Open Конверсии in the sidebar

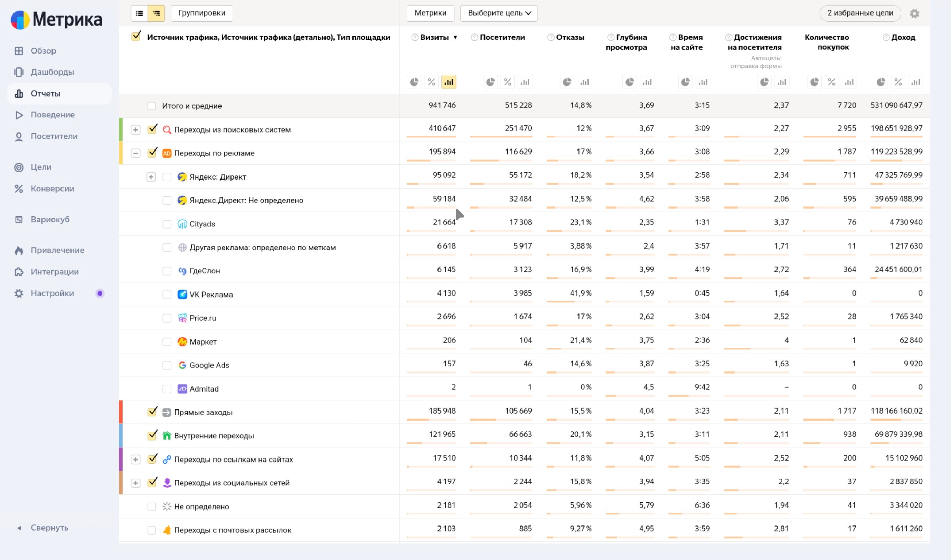[52, 189]
